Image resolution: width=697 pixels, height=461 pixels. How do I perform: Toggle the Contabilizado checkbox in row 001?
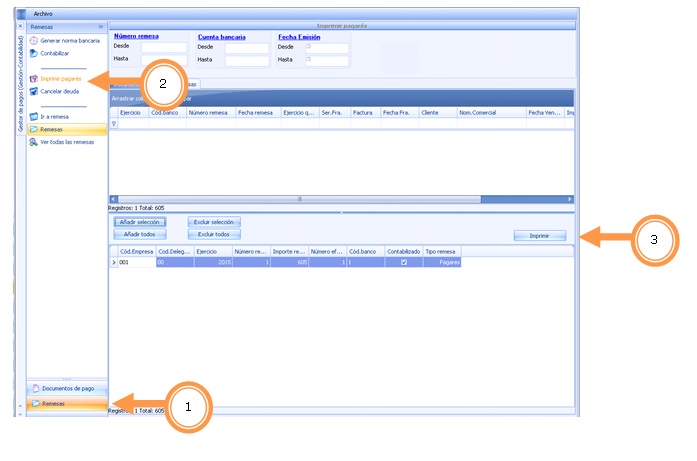point(403,262)
